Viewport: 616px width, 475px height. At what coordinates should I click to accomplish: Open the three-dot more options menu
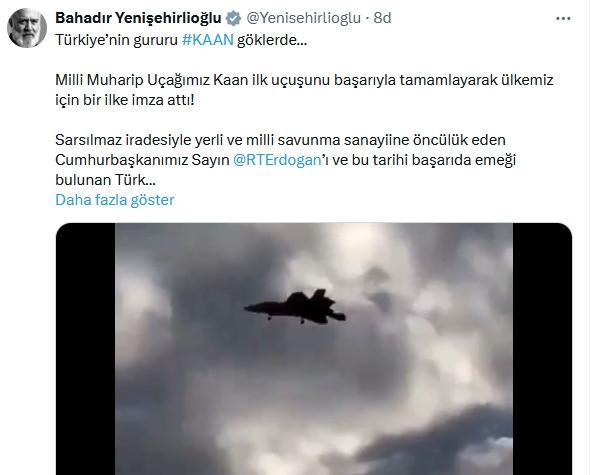(563, 18)
